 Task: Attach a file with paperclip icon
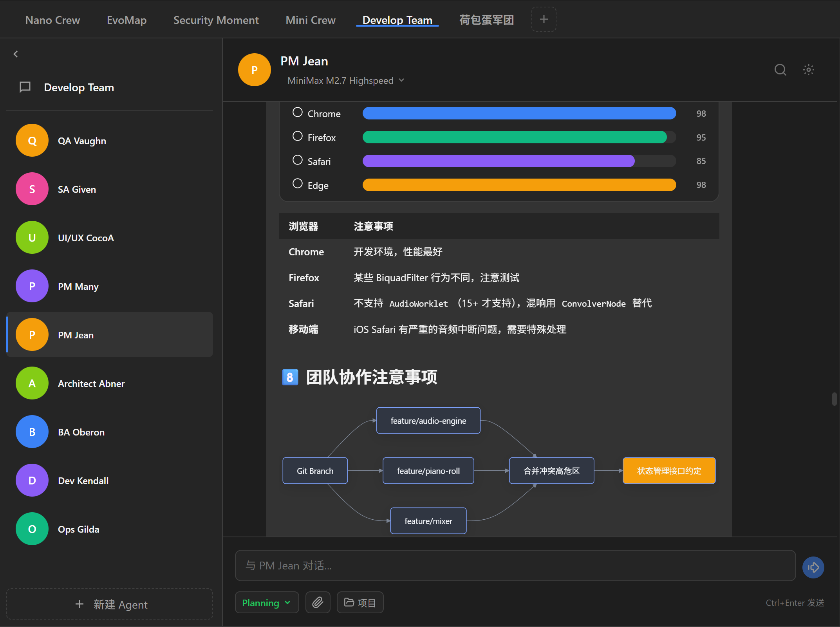point(318,602)
